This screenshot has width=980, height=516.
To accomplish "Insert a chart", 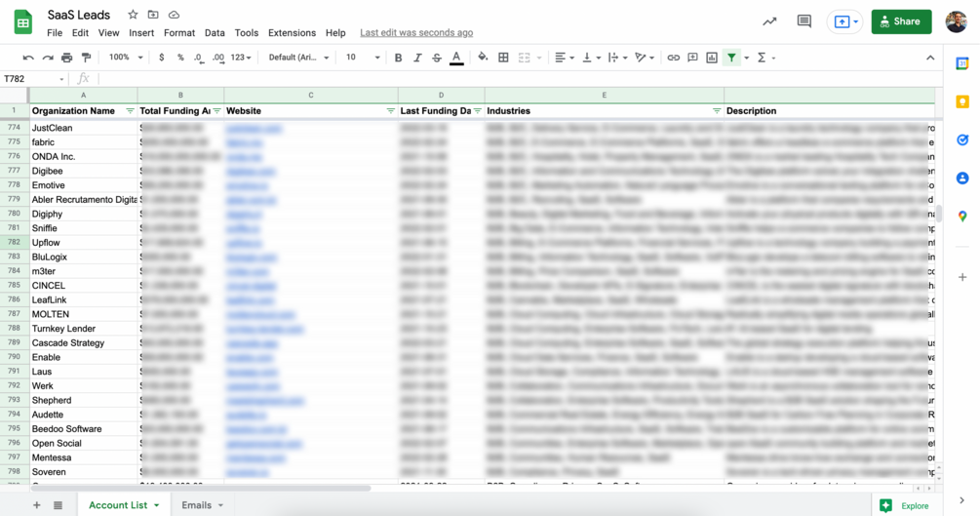I will tap(712, 58).
